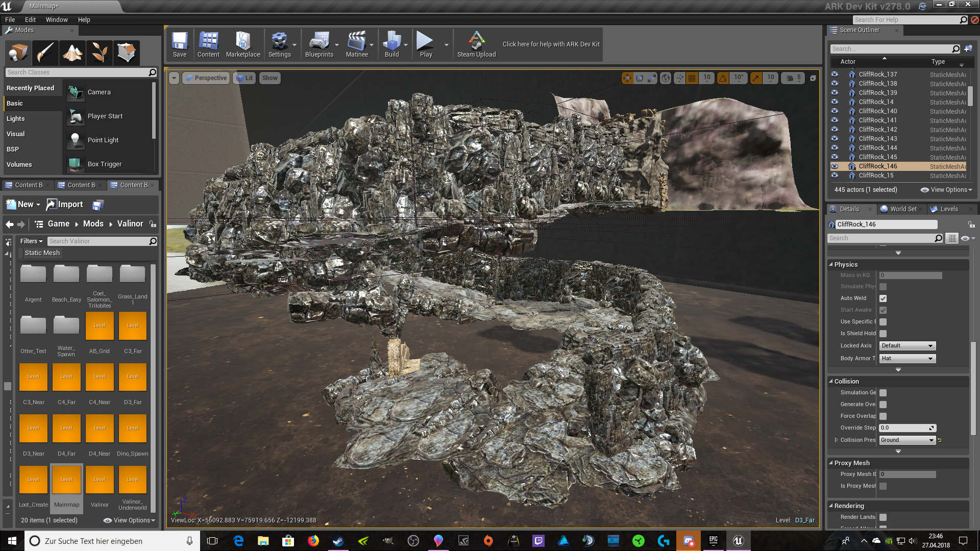
Task: Select the Landscape mode icon
Action: click(72, 52)
